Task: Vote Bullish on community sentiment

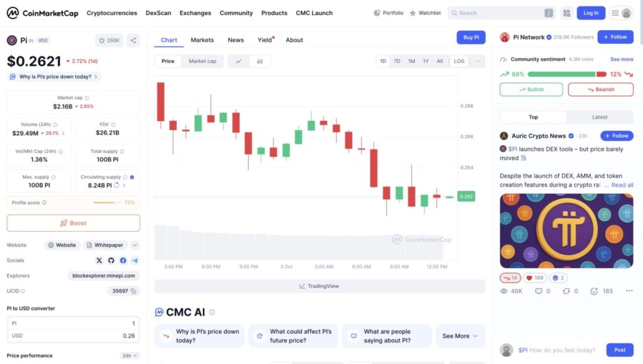Action: 531,90
